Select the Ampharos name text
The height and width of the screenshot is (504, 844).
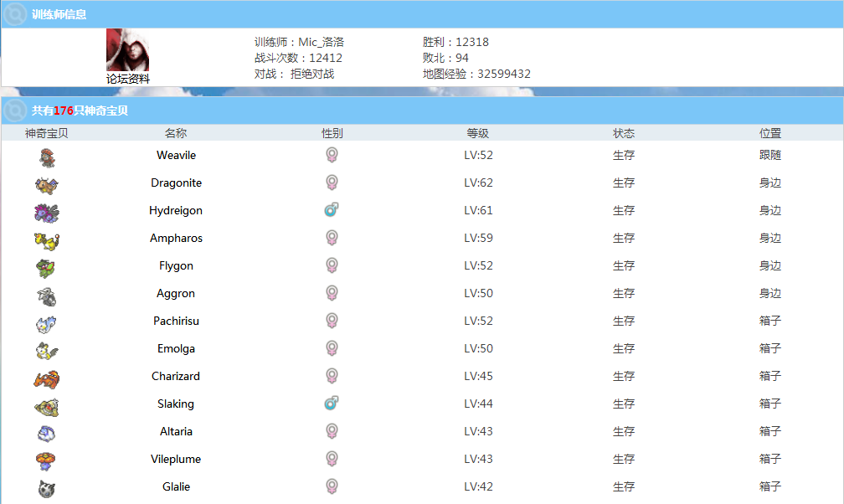[x=176, y=238]
